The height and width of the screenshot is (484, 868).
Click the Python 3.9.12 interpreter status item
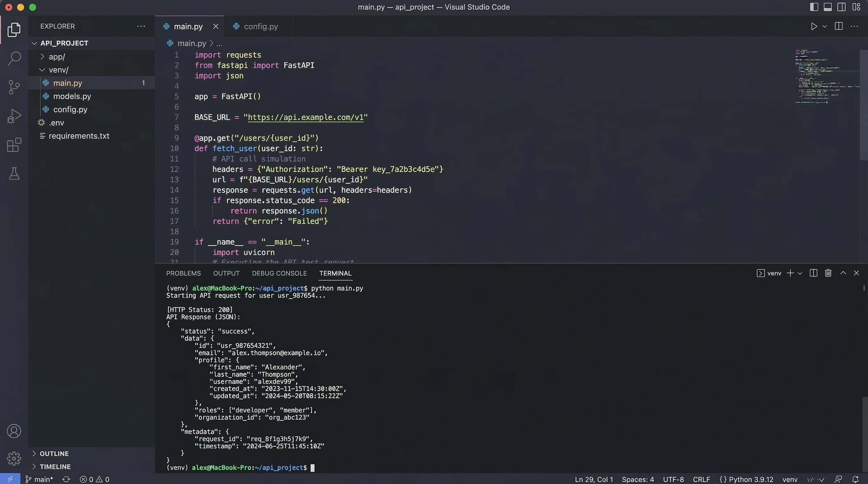pyautogui.click(x=751, y=479)
